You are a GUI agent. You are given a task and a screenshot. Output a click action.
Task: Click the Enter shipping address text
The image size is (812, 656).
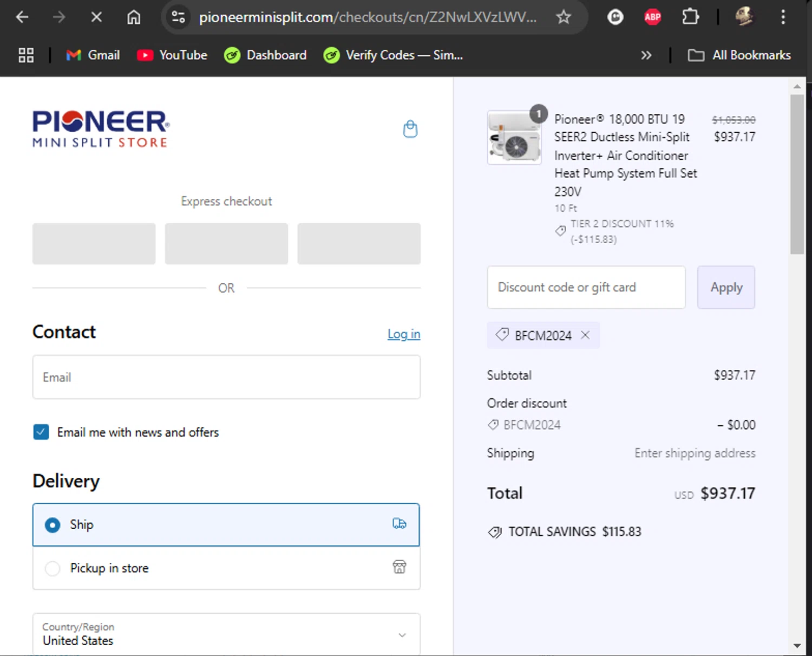tap(695, 453)
